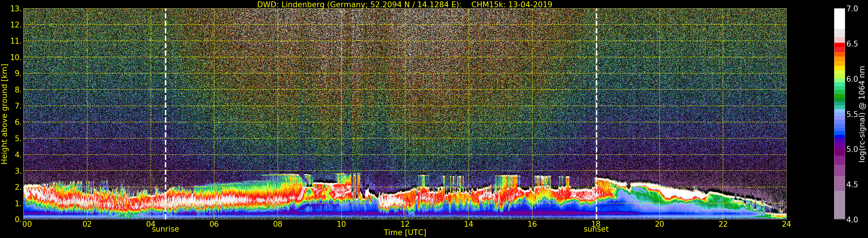Click the colorbar scale beside the plot

839,114
